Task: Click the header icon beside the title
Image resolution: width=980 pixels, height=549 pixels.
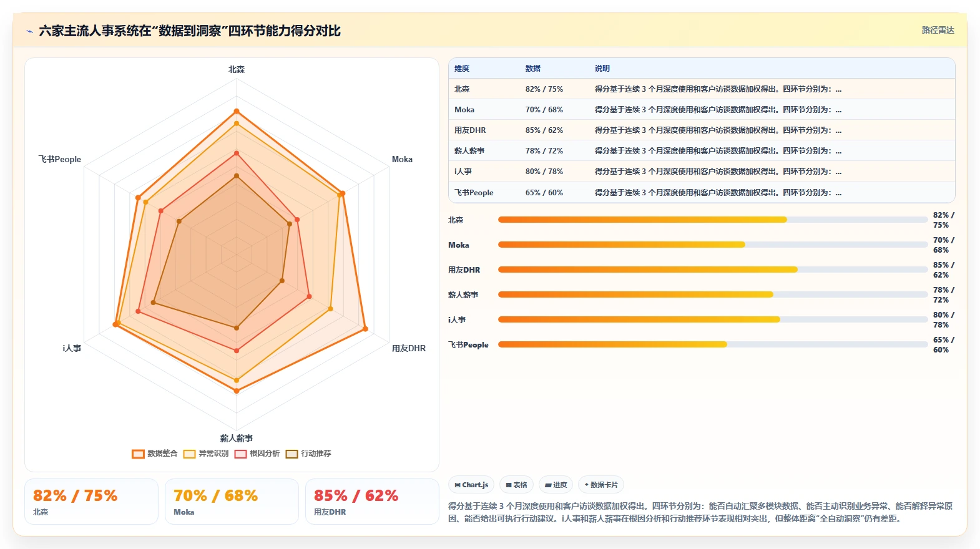Action: coord(29,31)
